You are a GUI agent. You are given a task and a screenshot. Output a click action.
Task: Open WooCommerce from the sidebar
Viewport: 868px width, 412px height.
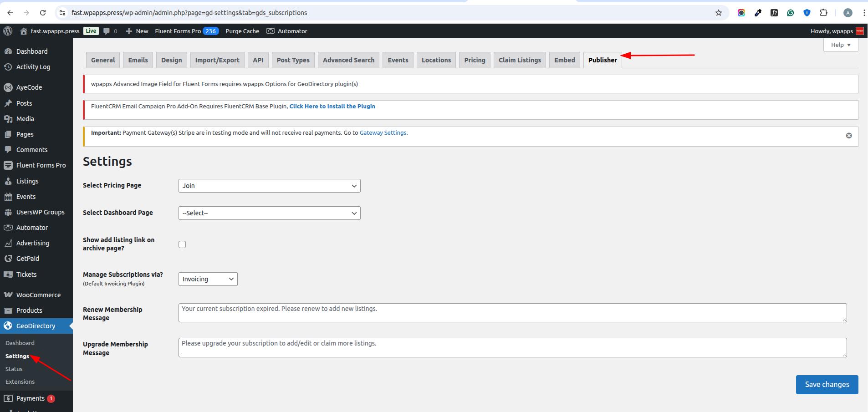tap(38, 295)
